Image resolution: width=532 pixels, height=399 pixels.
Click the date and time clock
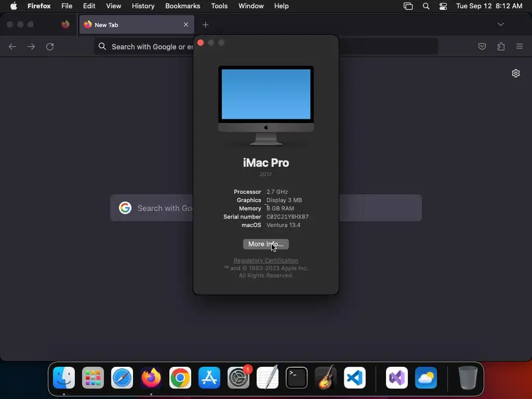[489, 6]
